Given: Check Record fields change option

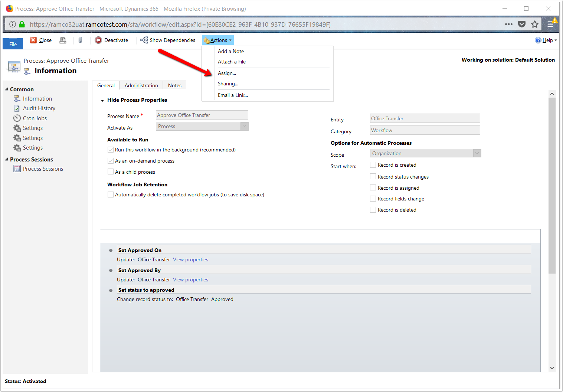Looking at the screenshot, I should pos(373,199).
